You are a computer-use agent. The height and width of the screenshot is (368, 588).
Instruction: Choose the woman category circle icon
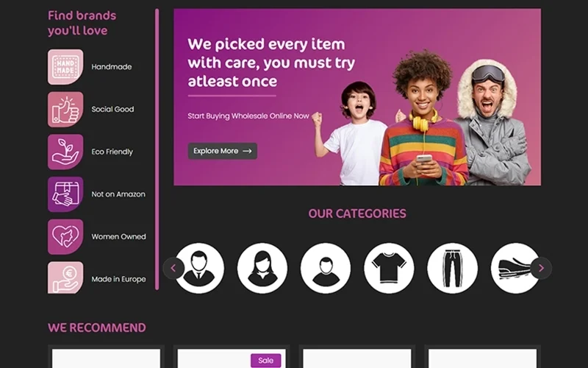click(x=262, y=268)
